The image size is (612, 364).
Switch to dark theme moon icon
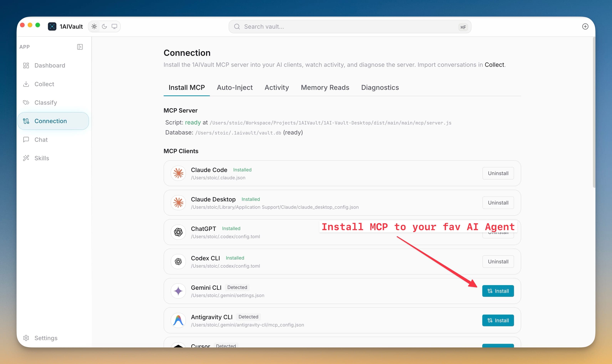(x=104, y=26)
